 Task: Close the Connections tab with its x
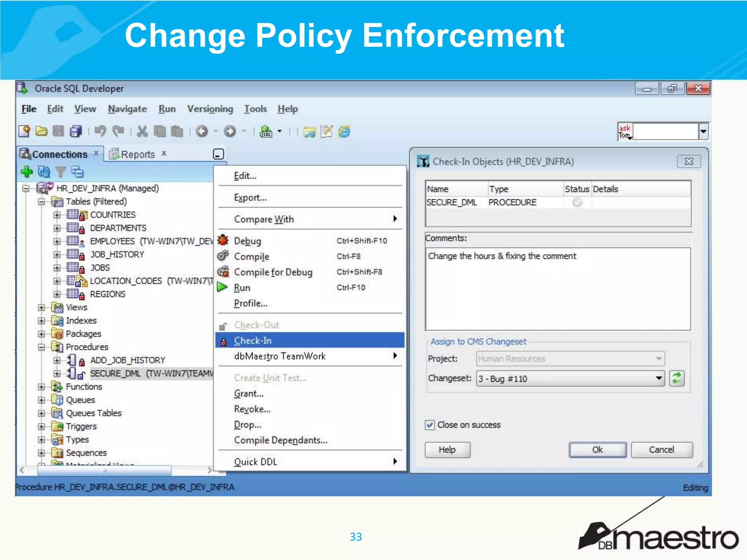click(96, 153)
